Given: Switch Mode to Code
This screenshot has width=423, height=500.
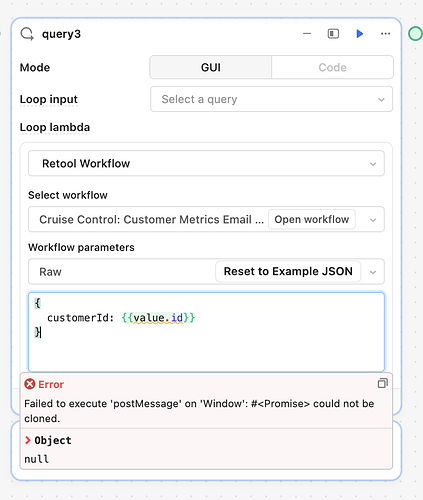Looking at the screenshot, I should tap(332, 67).
